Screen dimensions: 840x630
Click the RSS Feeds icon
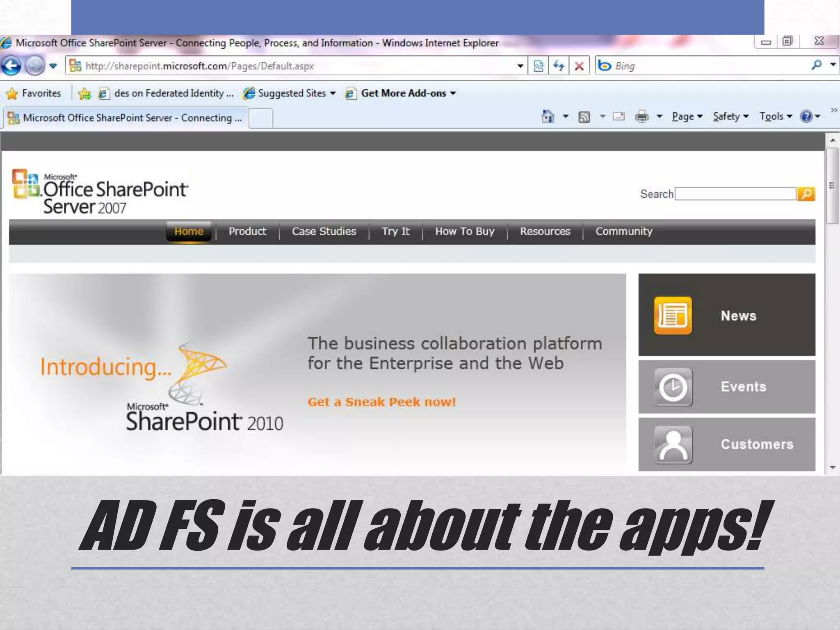(584, 117)
